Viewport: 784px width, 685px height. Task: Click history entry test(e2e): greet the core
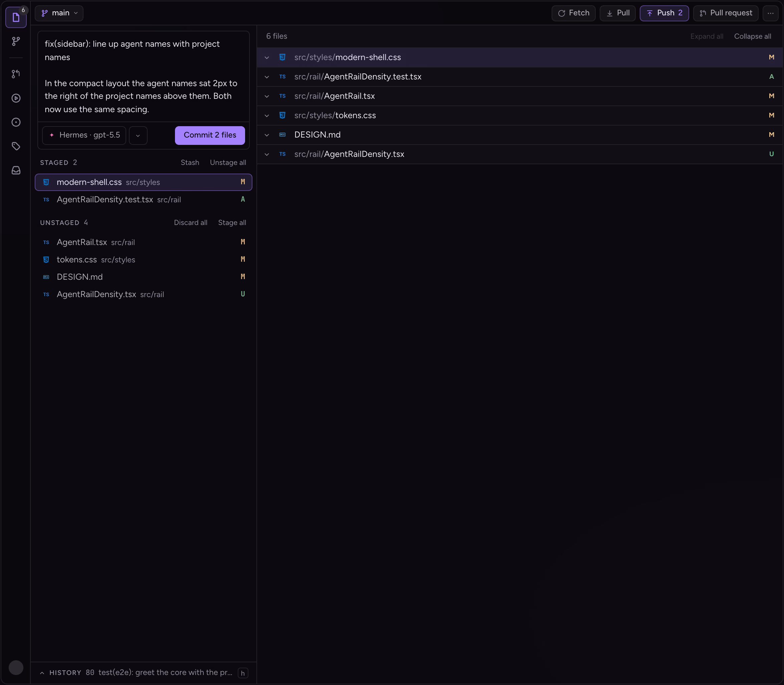pyautogui.click(x=165, y=673)
